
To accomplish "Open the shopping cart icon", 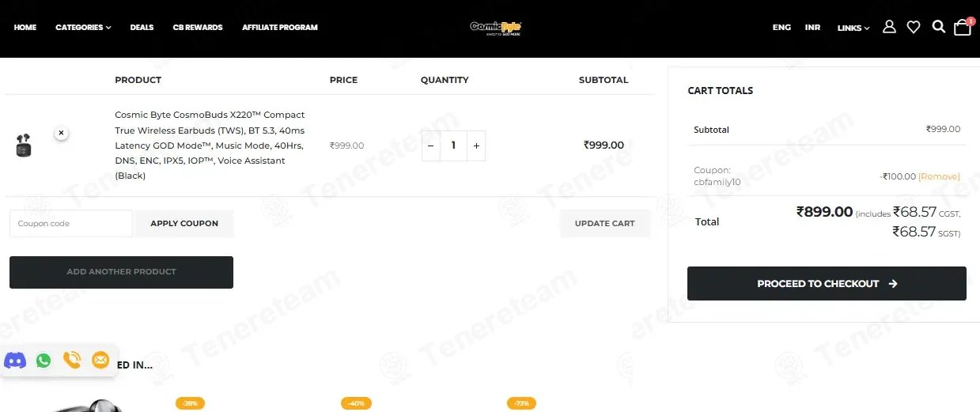I will [x=963, y=27].
